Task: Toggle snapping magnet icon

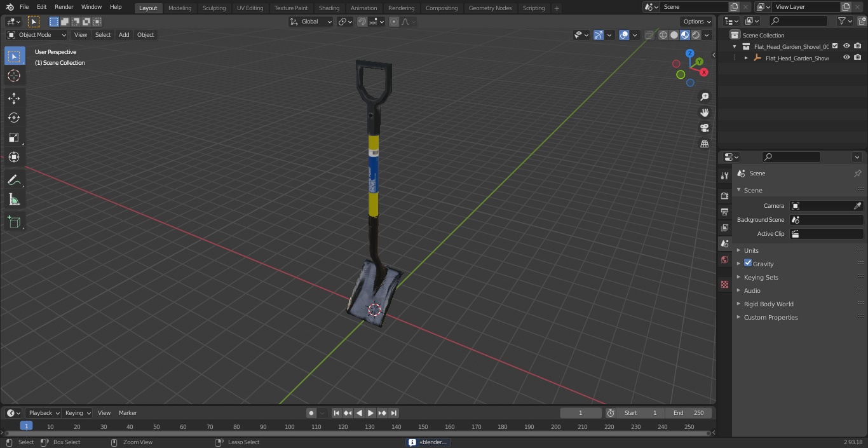Action: coord(362,22)
